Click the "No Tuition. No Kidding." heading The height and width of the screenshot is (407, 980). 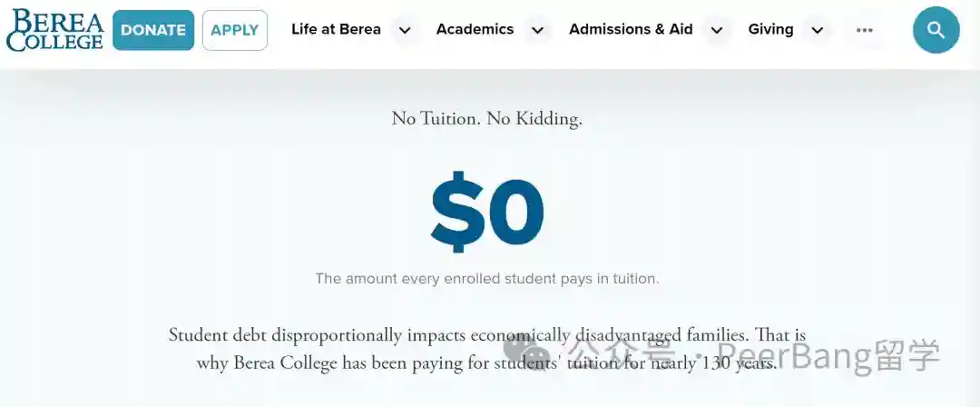coord(486,118)
